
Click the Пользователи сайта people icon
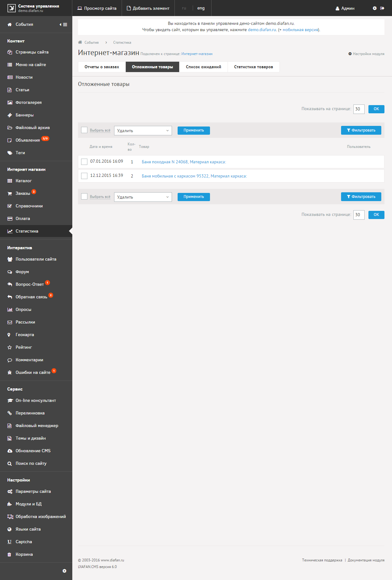click(10, 259)
